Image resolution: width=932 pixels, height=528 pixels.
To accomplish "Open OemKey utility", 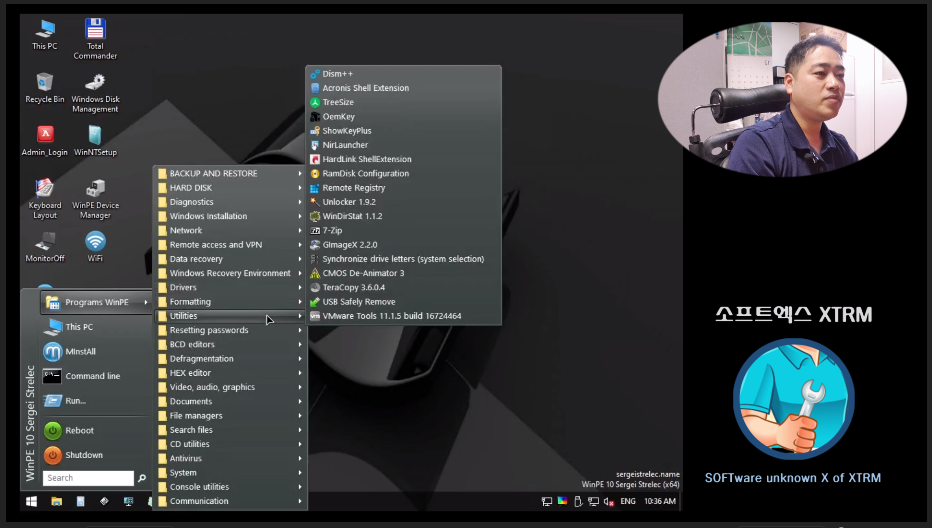I will point(403,117).
